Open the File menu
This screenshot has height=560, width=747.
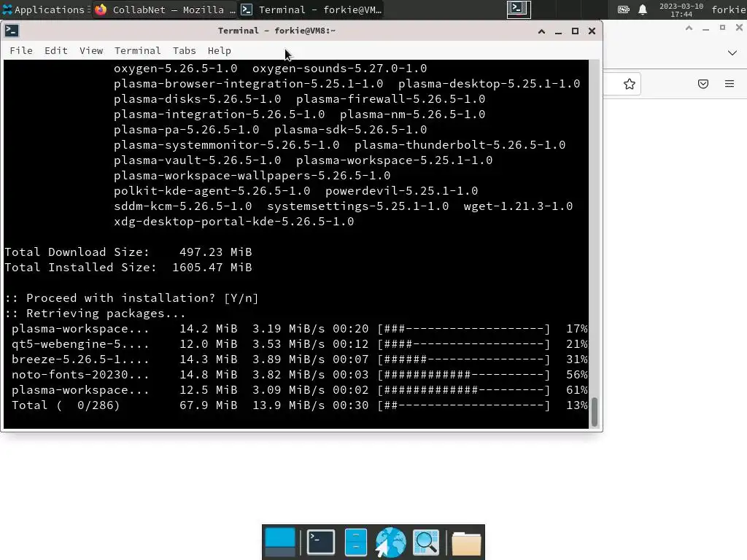pos(21,50)
